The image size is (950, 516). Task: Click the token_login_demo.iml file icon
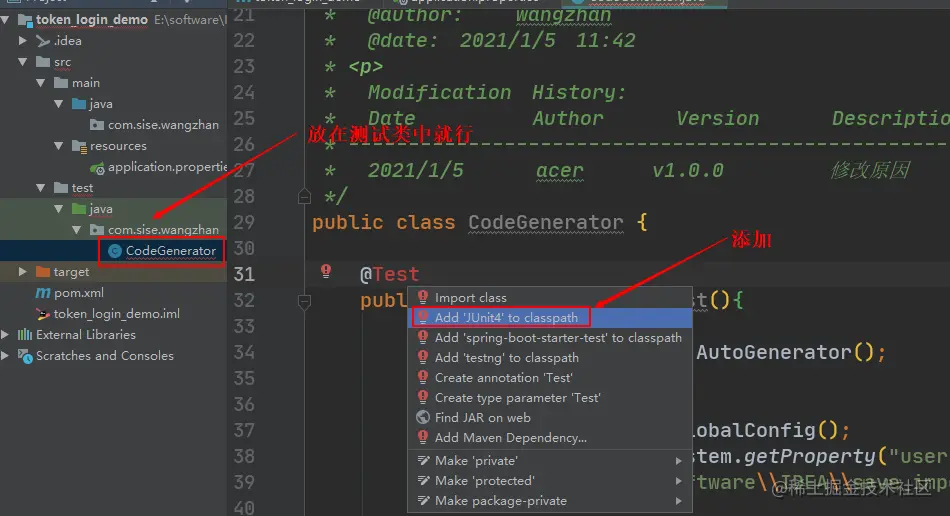[x=43, y=314]
